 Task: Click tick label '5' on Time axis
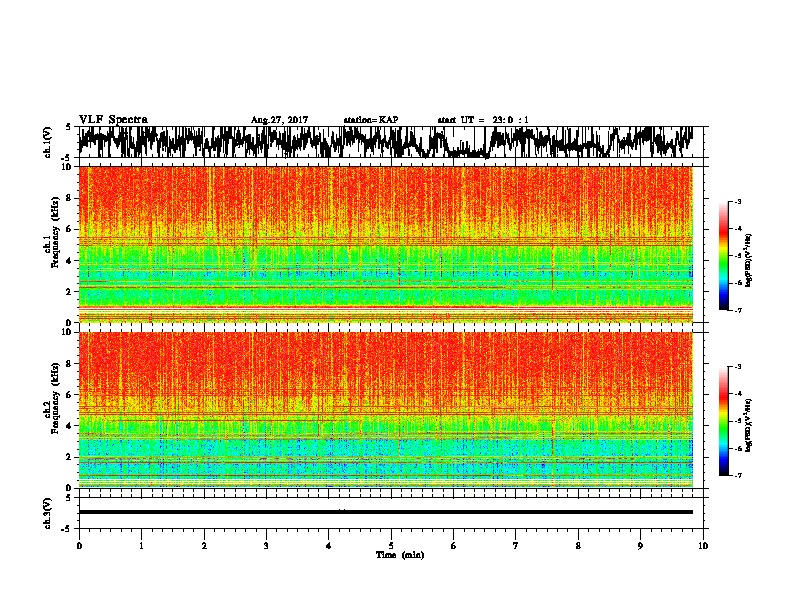point(391,546)
